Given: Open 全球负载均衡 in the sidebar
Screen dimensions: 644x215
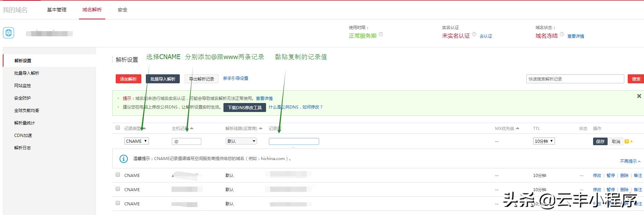Looking at the screenshot, I should [x=27, y=110].
